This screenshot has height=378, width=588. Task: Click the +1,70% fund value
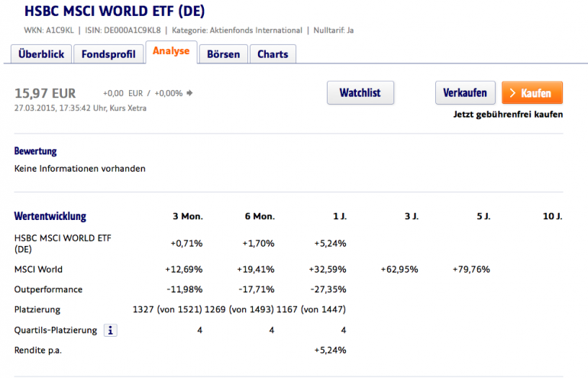[x=258, y=244]
